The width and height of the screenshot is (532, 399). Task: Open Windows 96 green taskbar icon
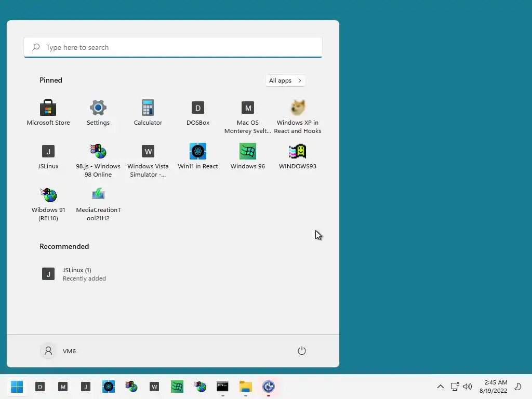coord(177,387)
